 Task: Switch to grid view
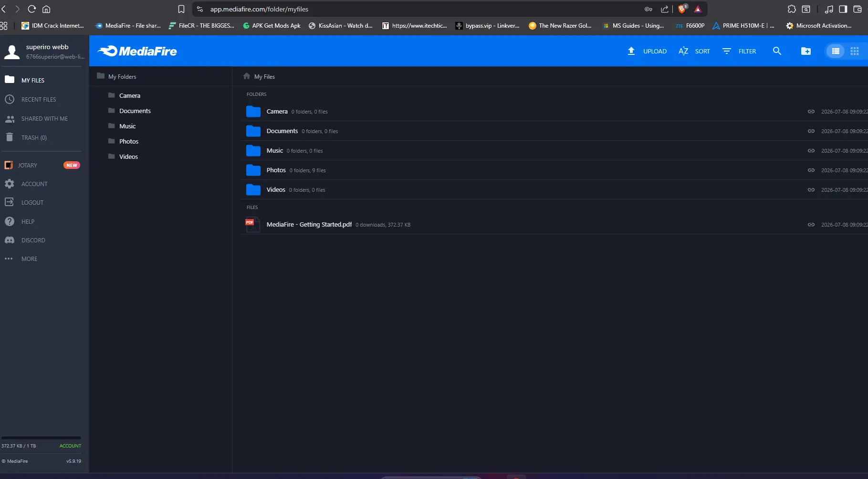click(854, 51)
